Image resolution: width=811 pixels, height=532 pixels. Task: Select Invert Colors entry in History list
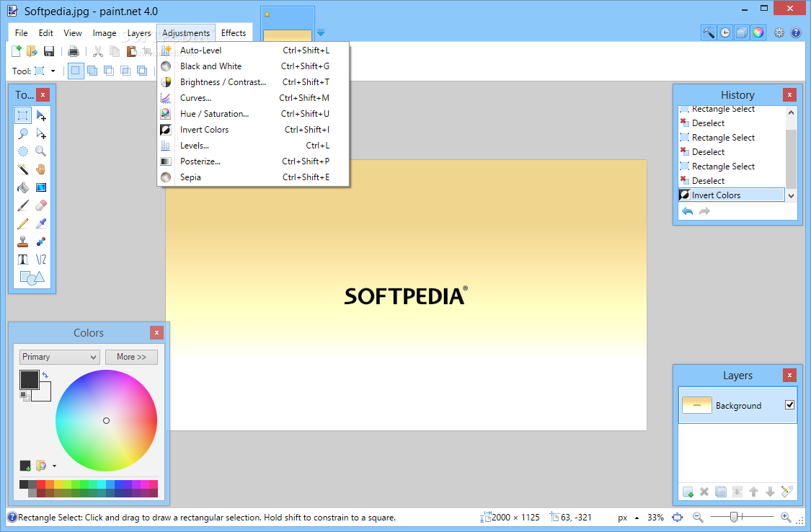[x=732, y=195]
